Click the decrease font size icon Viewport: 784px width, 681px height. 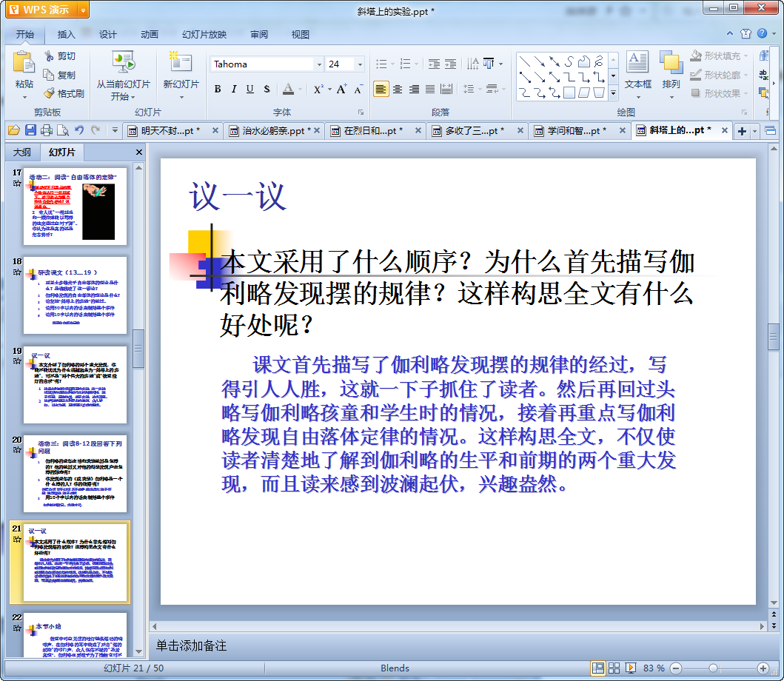358,89
